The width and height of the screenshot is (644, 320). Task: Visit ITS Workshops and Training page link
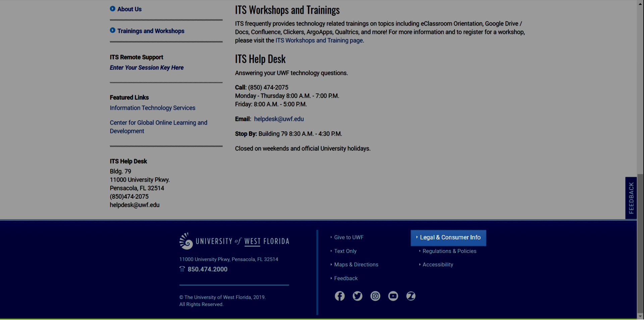pos(319,40)
